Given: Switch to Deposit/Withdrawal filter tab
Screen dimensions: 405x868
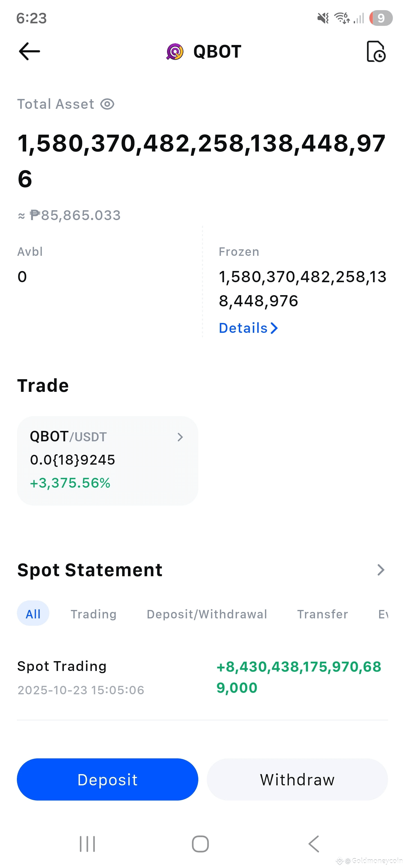Looking at the screenshot, I should tap(207, 614).
